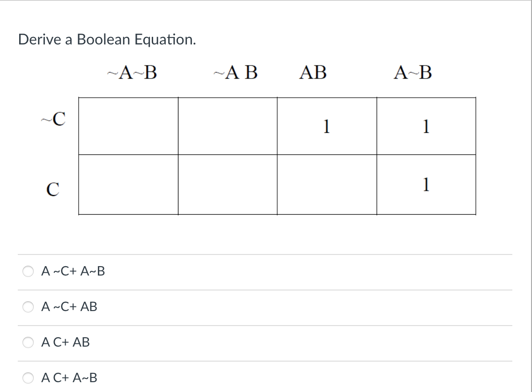Click the question title Derive a Boolean Equation
This screenshot has width=532, height=392.
coord(108,40)
